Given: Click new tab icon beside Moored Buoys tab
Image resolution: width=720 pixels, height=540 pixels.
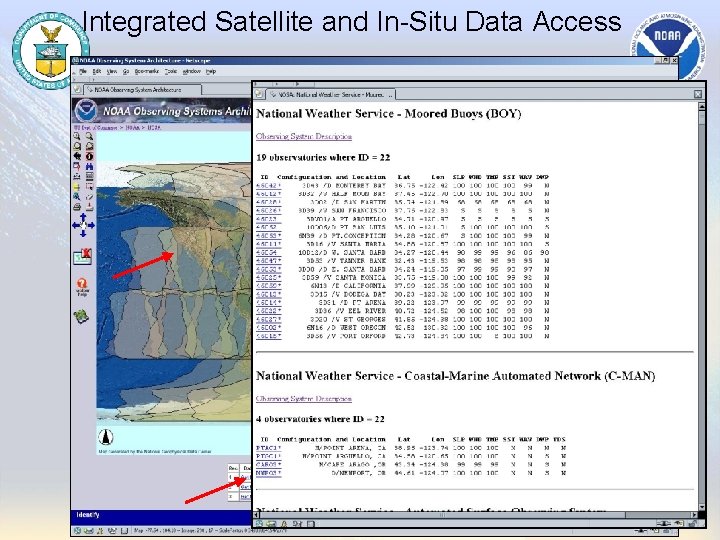Looking at the screenshot, I should click(259, 94).
